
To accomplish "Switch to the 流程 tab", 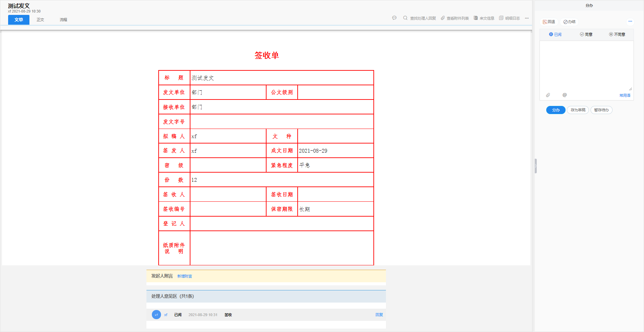I will (x=63, y=20).
